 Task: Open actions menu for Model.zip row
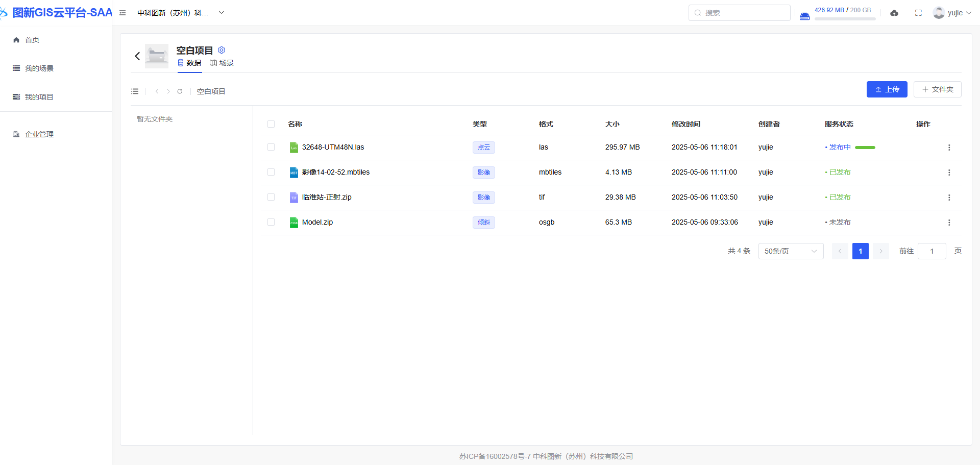949,223
